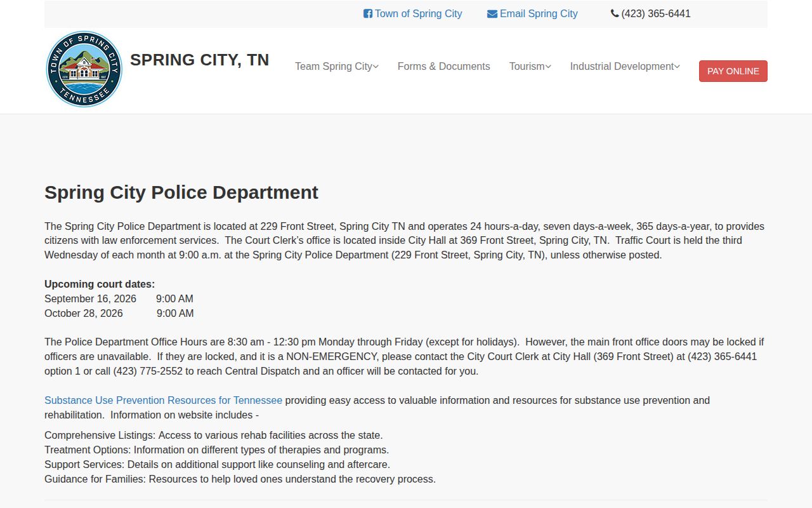Click the Guidance for Families line
The image size is (812, 508).
(x=240, y=479)
